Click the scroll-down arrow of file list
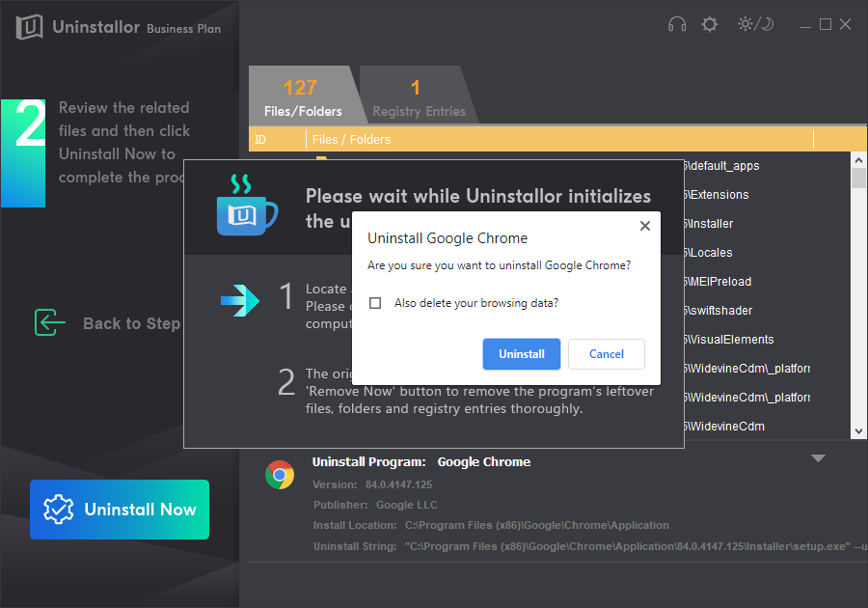The height and width of the screenshot is (608, 868). (858, 431)
